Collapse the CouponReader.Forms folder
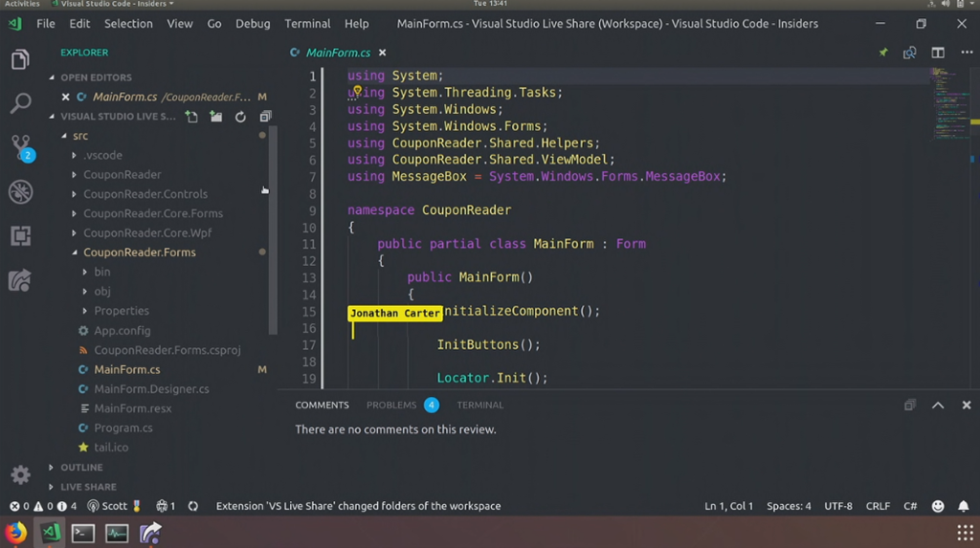The image size is (980, 548). [139, 252]
